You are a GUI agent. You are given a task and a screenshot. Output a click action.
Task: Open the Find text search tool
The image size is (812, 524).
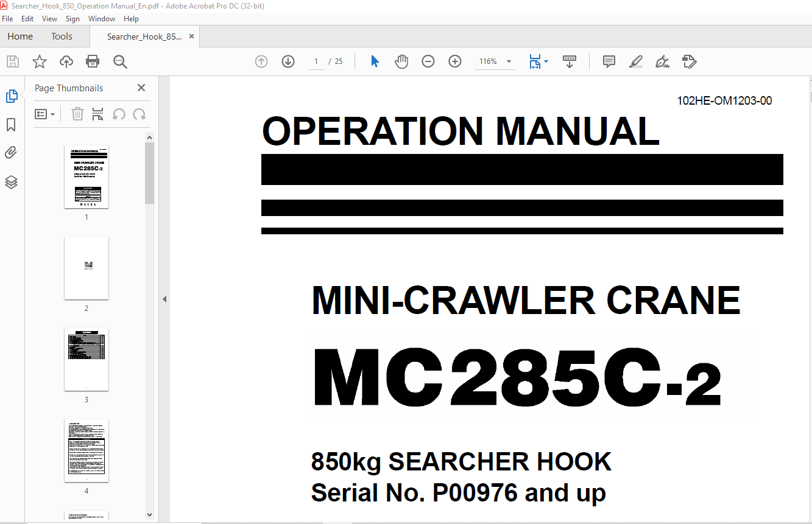120,61
